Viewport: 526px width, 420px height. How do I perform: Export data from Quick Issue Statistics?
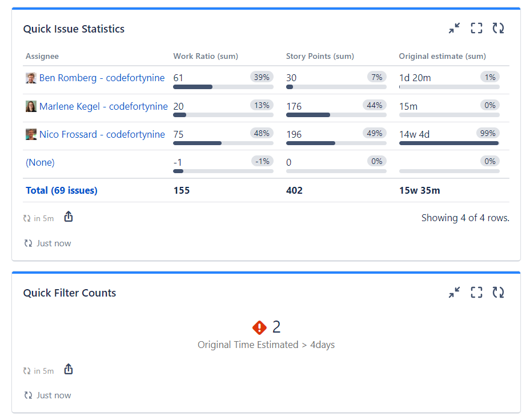(68, 217)
